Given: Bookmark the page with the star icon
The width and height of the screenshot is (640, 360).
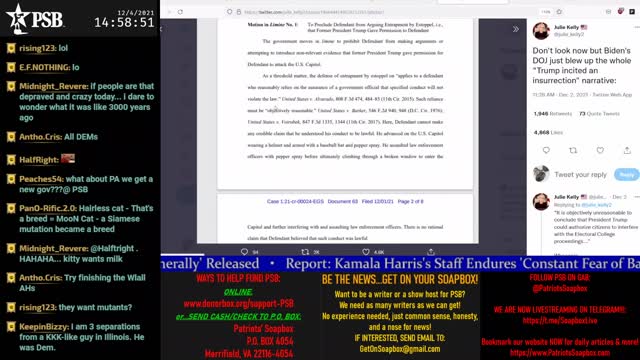Looking at the screenshot, I should pos(559,12).
